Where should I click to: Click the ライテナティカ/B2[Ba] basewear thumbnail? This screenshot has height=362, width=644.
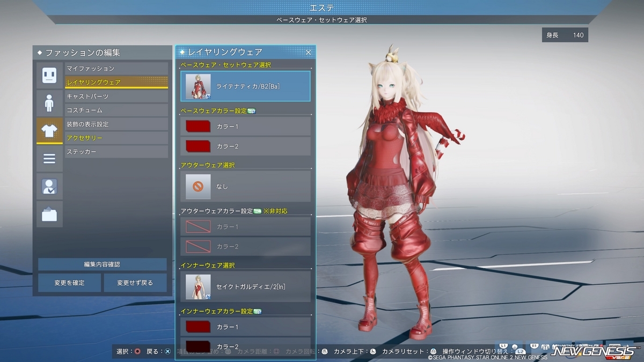coord(198,86)
